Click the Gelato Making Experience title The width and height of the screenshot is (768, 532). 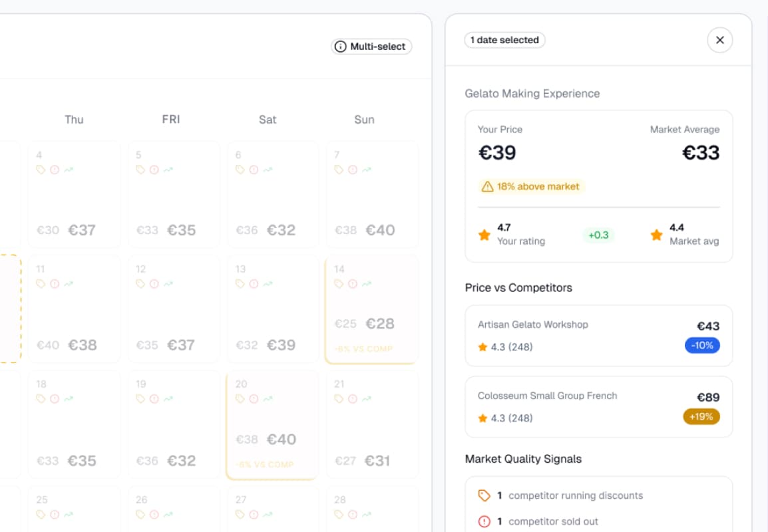coord(532,94)
